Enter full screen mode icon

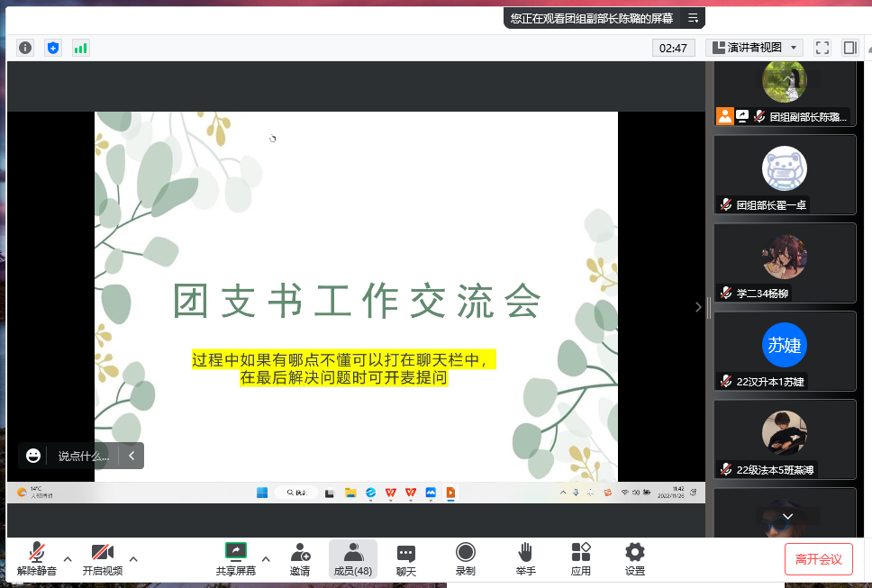822,48
